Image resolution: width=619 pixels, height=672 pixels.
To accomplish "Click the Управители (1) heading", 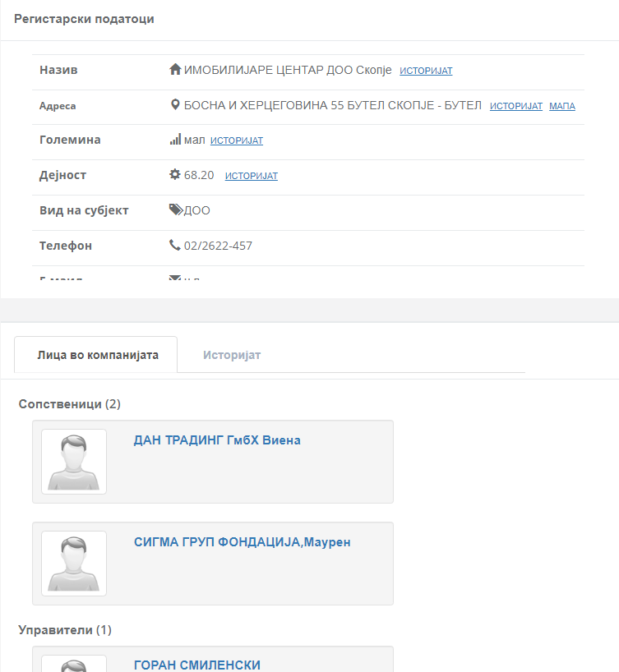I will [x=65, y=629].
